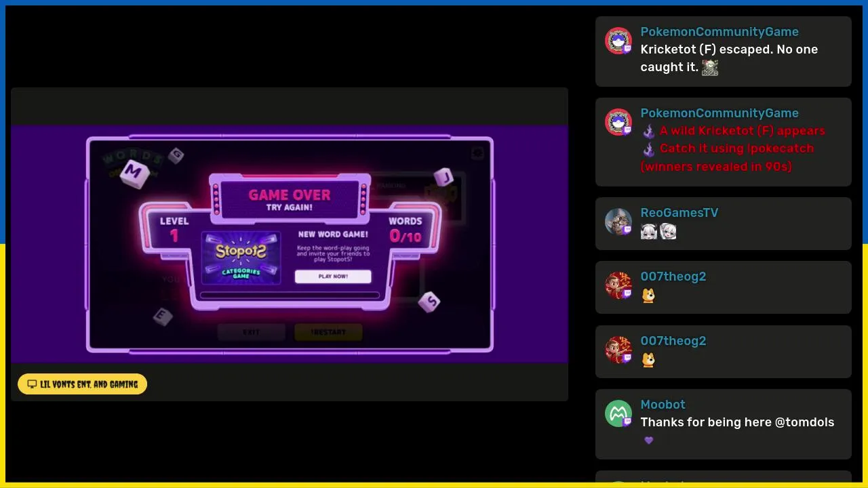Image resolution: width=868 pixels, height=488 pixels.
Task: Click the progress bar below the StopotS promo
Action: pyautogui.click(x=290, y=295)
